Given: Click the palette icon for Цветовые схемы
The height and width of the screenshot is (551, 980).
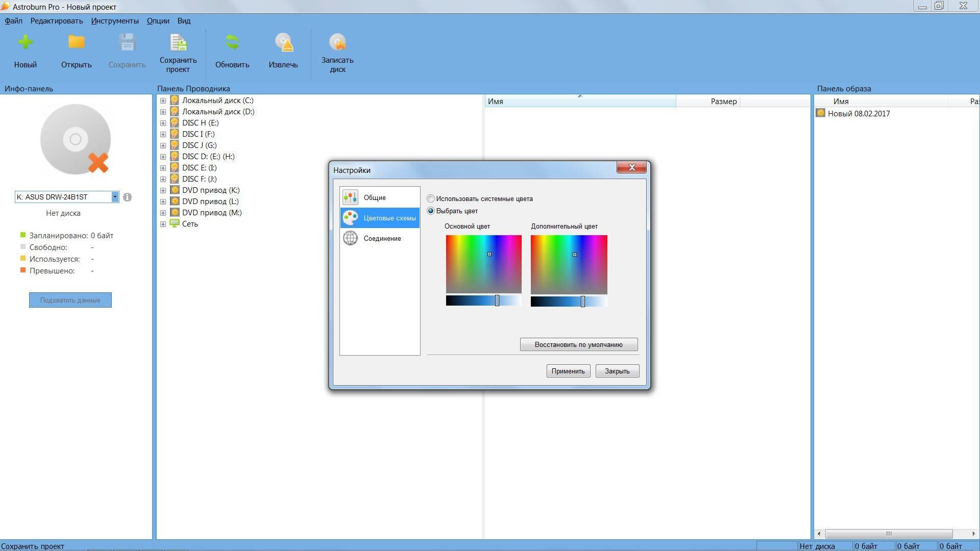Looking at the screenshot, I should pyautogui.click(x=350, y=218).
